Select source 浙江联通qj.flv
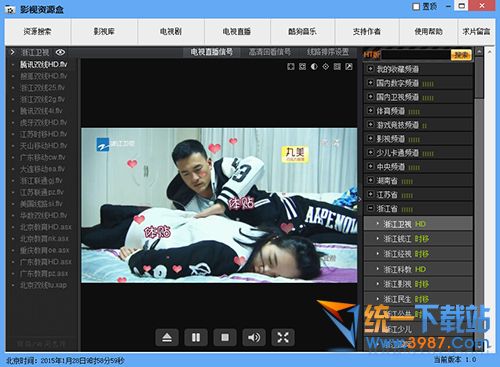Viewport: 500px width, 367px height. tap(41, 181)
